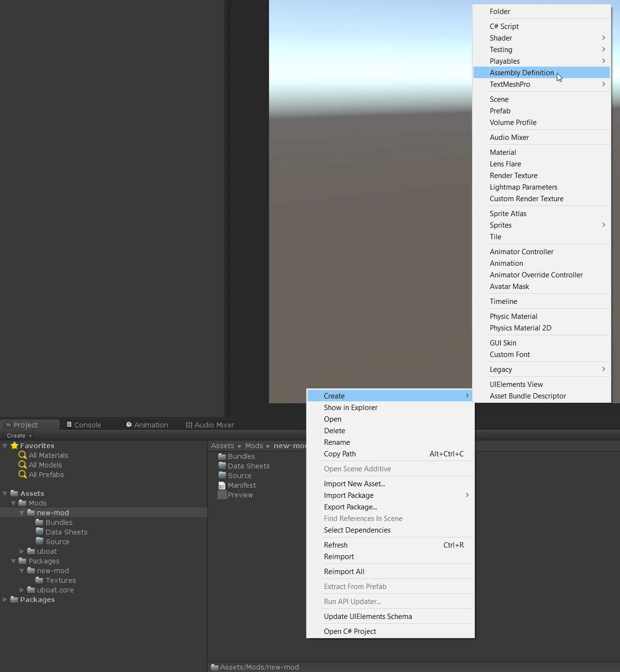Screen dimensions: 620x672
Task: Choose Import New Asset... menu entry
Action: [x=390, y=484]
